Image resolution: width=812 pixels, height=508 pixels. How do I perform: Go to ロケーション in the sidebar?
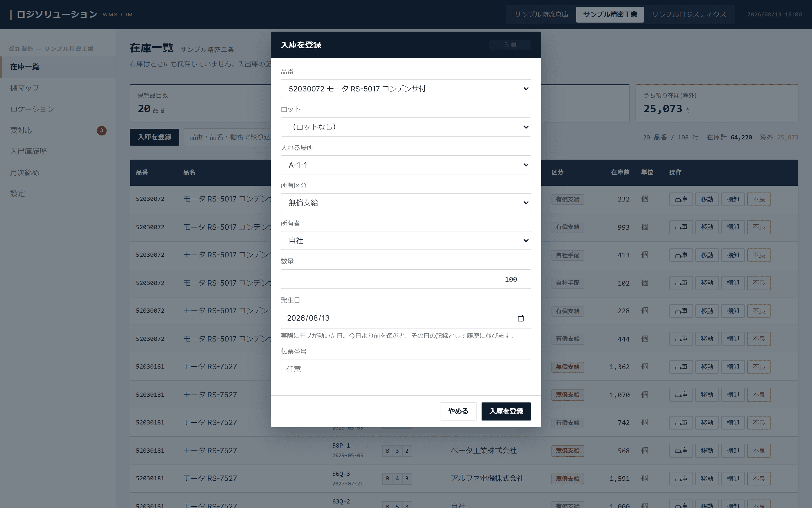coord(58,109)
